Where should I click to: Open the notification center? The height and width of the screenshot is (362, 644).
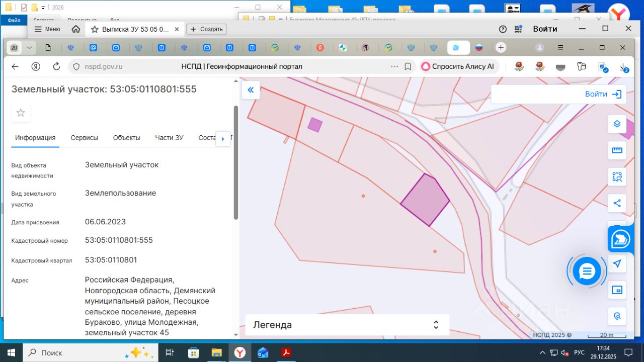[x=628, y=352]
